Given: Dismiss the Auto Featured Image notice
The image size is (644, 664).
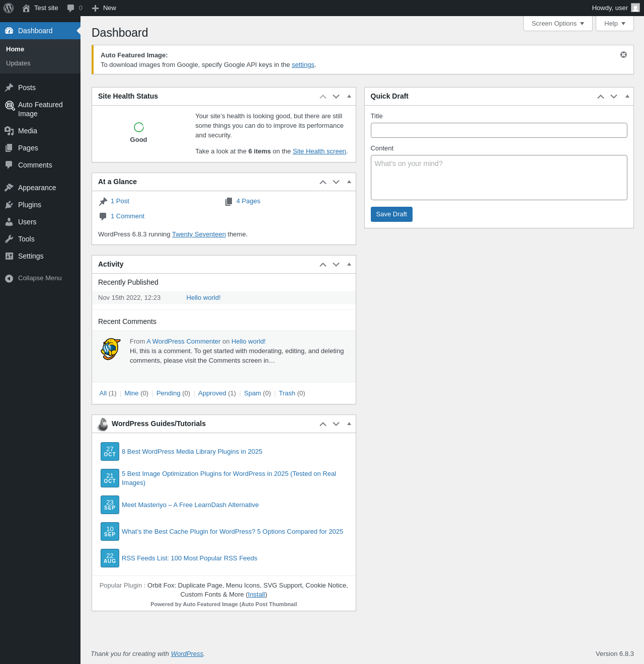Looking at the screenshot, I should pos(623,54).
